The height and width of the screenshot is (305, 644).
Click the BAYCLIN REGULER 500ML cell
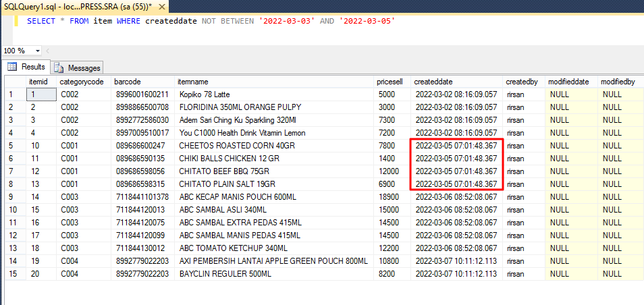(274, 274)
